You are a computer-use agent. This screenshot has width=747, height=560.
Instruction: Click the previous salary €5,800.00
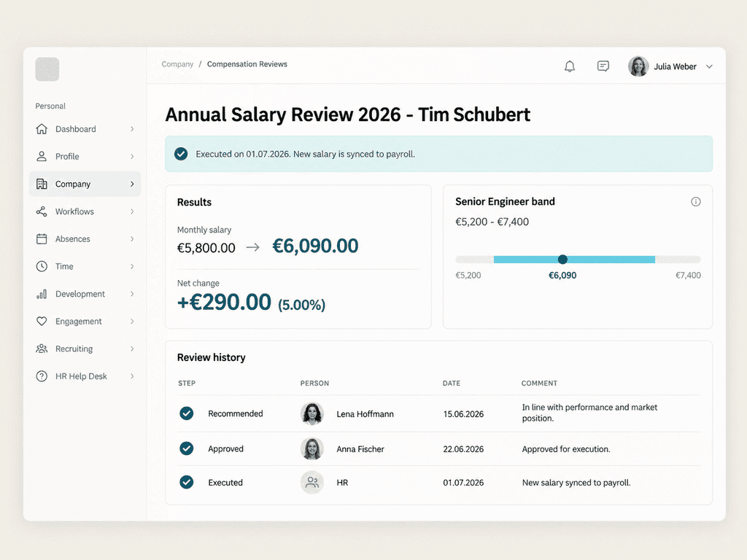tap(206, 248)
